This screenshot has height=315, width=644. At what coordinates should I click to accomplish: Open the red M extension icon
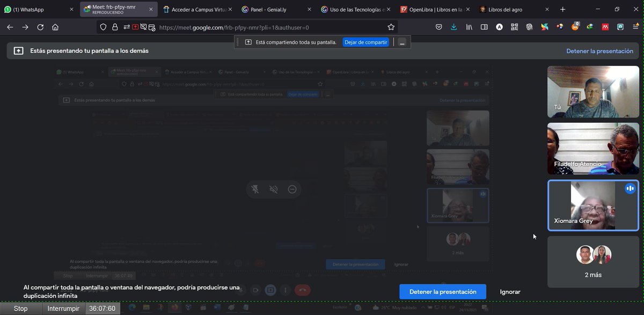605,27
